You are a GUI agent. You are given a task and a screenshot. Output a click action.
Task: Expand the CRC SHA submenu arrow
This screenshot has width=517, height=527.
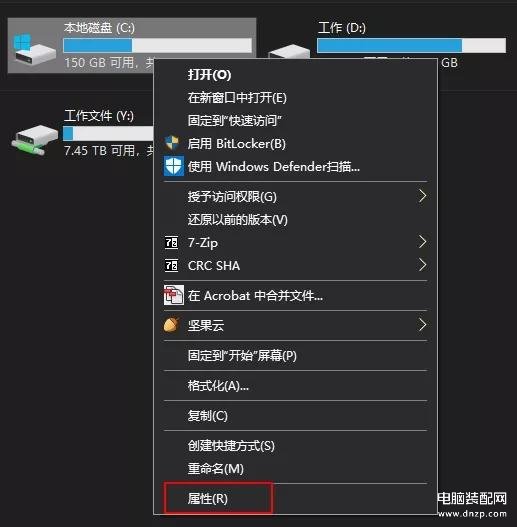pos(423,265)
